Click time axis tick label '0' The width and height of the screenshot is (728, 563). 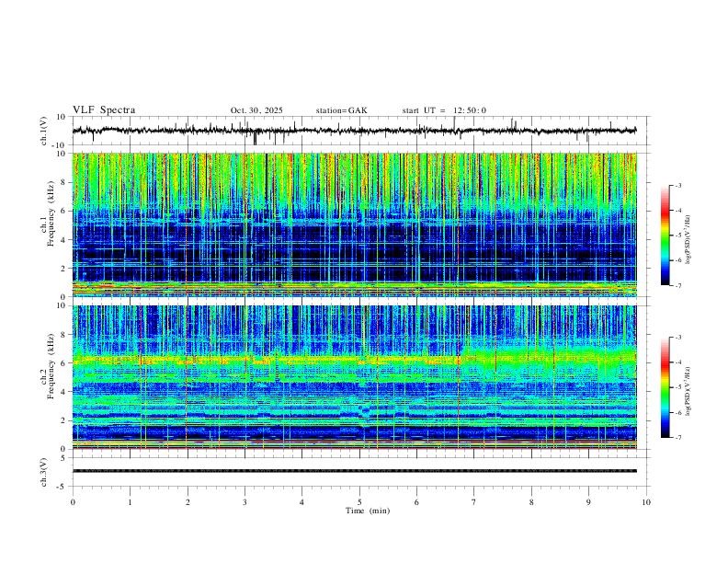click(73, 502)
